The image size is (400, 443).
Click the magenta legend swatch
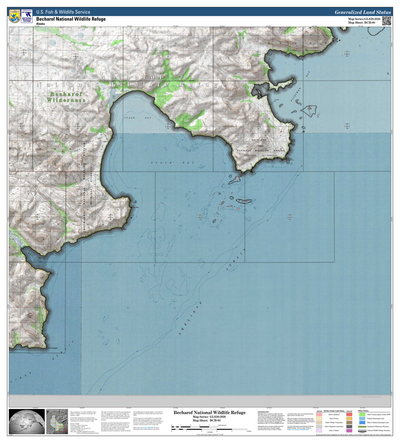click(x=349, y=430)
